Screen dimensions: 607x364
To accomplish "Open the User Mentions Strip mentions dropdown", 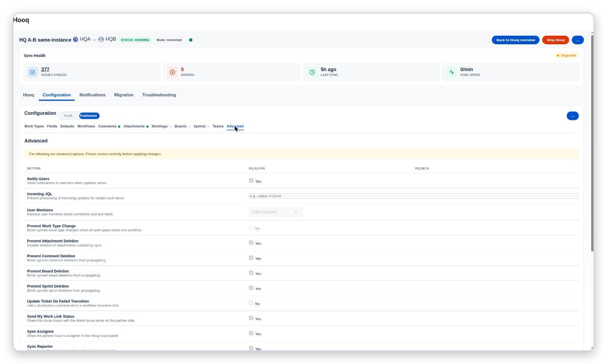I will tap(275, 212).
